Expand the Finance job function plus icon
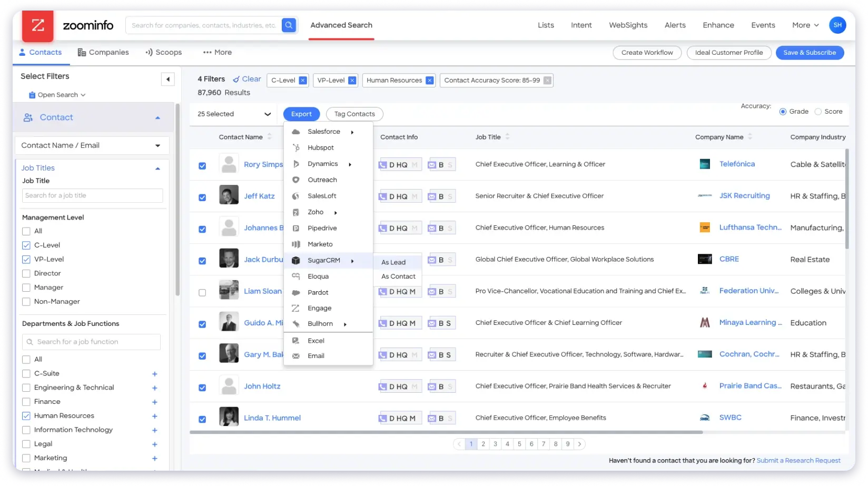This screenshot has height=486, width=868. [x=155, y=402]
